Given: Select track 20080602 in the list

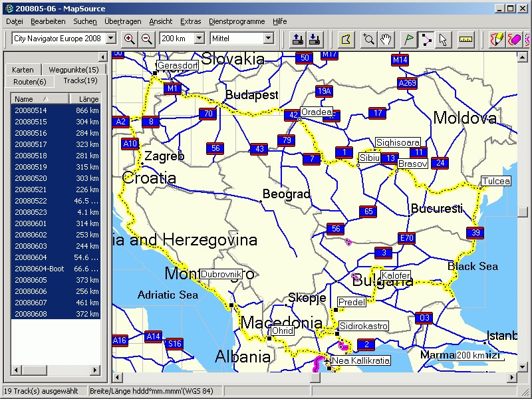Looking at the screenshot, I should (56, 235).
